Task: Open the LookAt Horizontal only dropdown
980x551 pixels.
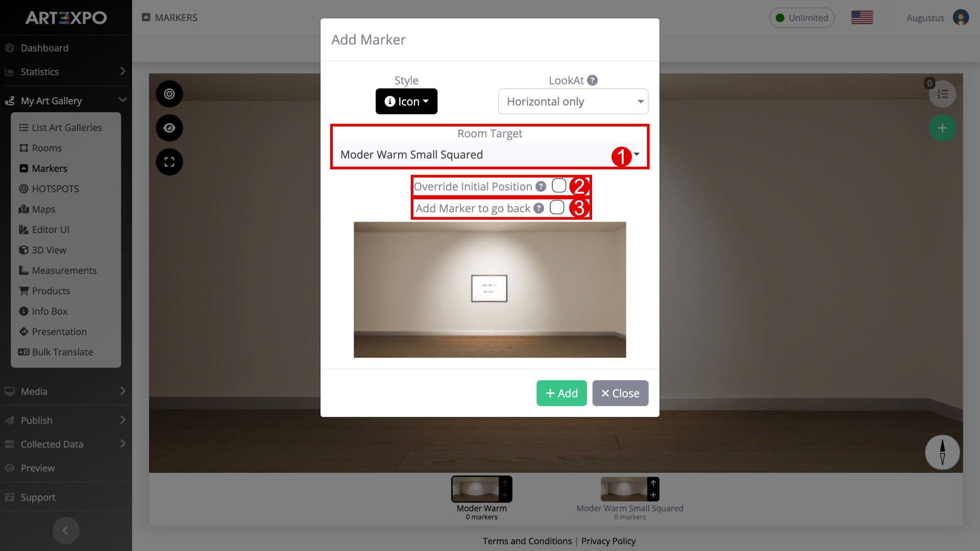Action: pos(573,102)
